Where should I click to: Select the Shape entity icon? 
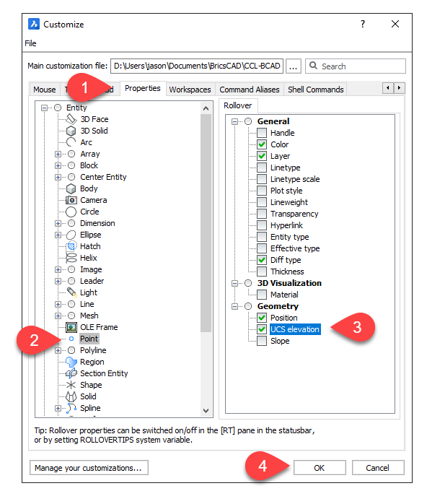(71, 385)
